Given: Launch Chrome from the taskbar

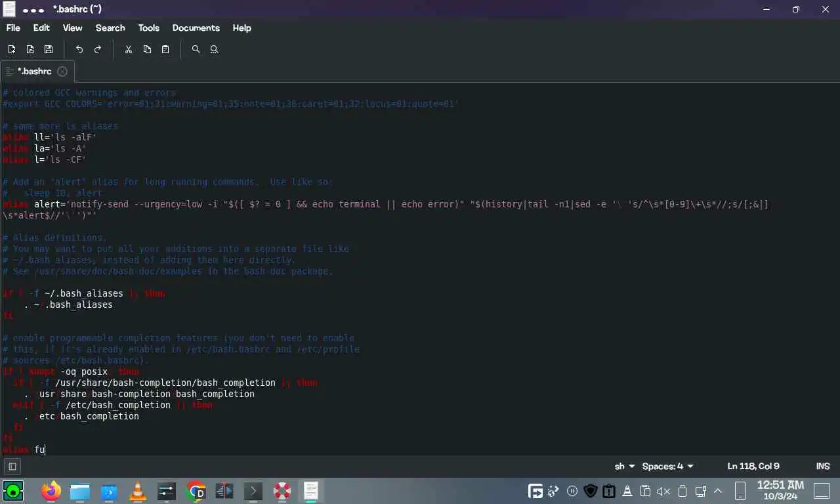Looking at the screenshot, I should (x=196, y=491).
